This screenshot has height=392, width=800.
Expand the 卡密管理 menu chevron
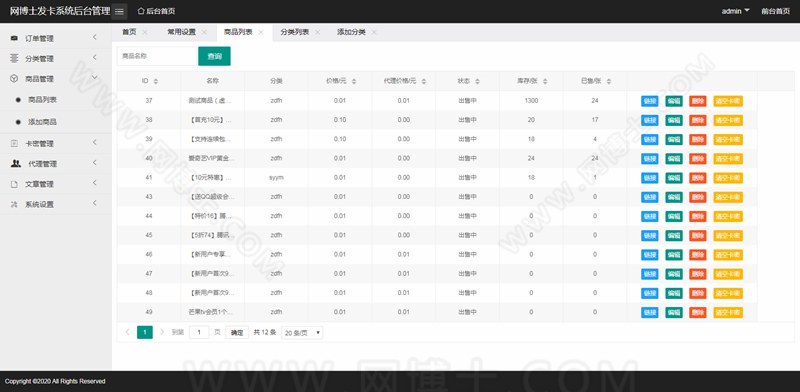(95, 142)
